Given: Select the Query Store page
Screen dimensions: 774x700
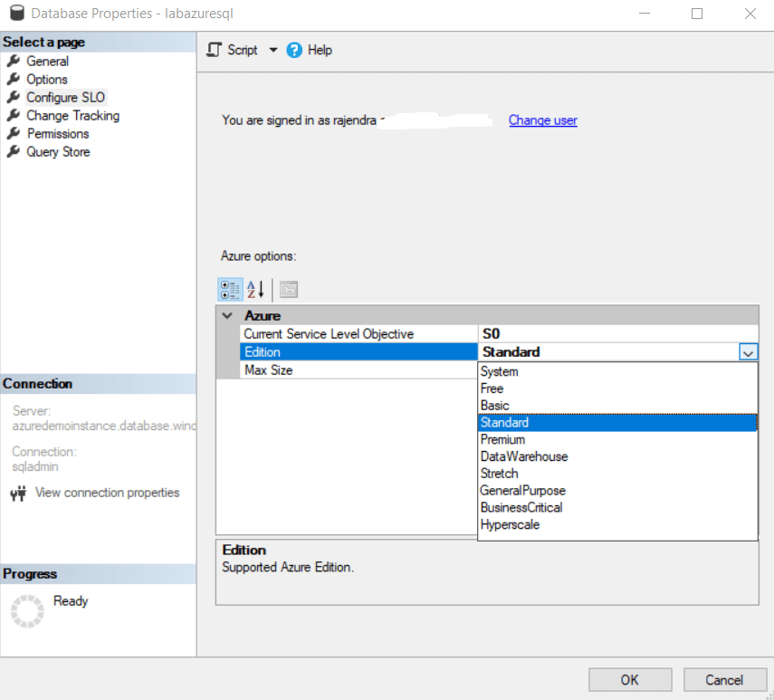Looking at the screenshot, I should point(58,151).
